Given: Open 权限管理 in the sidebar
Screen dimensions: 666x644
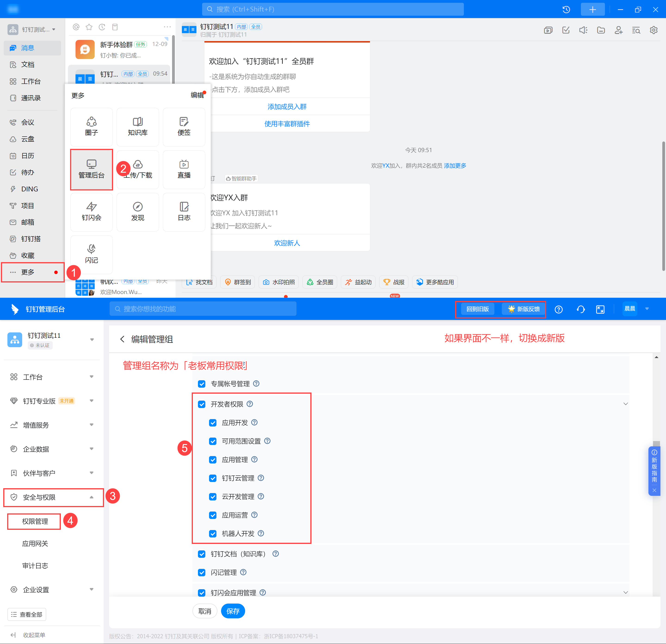Looking at the screenshot, I should coord(35,521).
